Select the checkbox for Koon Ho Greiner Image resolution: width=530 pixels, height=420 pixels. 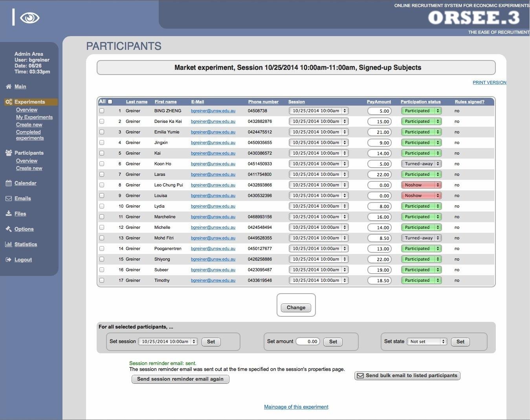point(102,164)
